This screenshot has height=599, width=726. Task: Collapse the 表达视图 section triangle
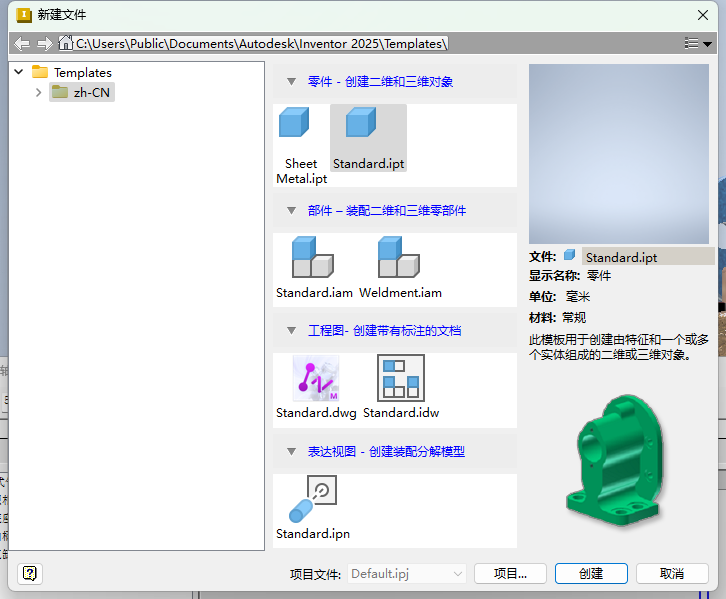pos(291,451)
